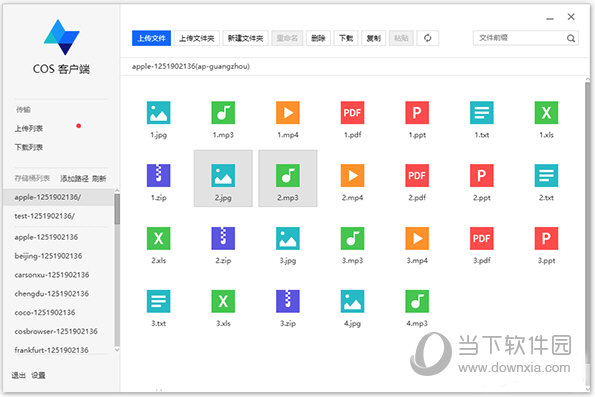Click the 新建文件夹 new folder button
Screen dimensions: 595x397
tap(245, 38)
